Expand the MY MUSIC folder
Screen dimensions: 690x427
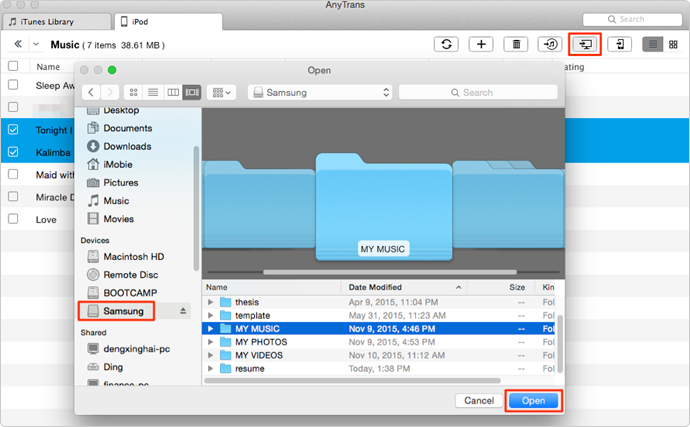[210, 328]
